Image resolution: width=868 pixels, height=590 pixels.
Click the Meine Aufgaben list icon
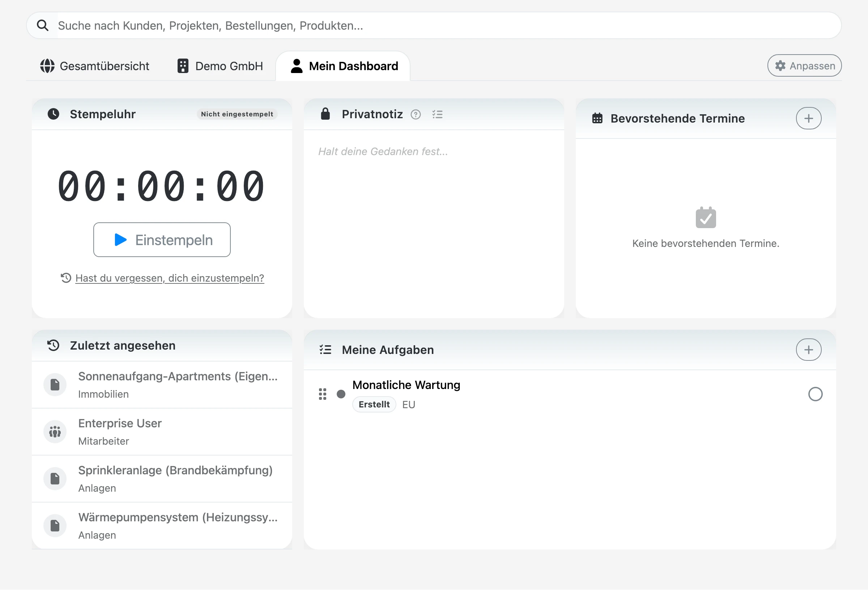(325, 350)
